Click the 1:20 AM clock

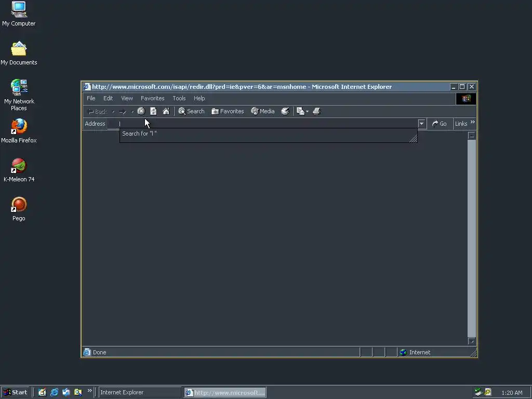pyautogui.click(x=512, y=393)
